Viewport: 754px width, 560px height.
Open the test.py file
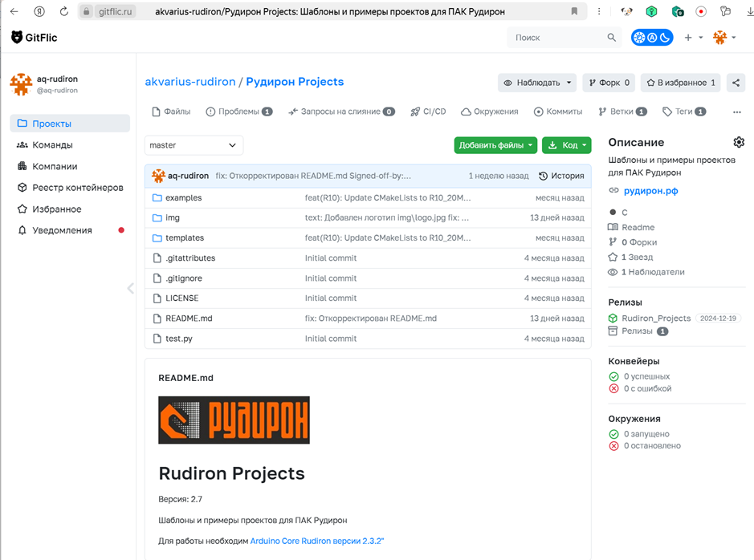click(x=179, y=339)
